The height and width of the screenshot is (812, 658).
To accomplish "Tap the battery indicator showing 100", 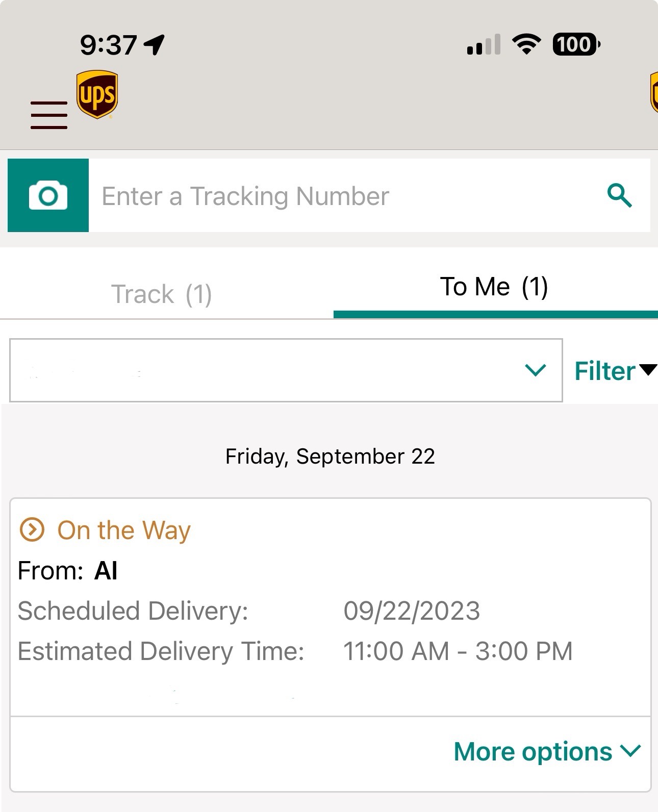I will (x=576, y=44).
